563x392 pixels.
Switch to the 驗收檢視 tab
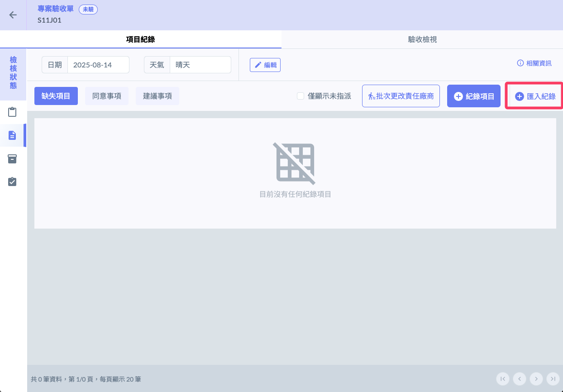click(422, 39)
